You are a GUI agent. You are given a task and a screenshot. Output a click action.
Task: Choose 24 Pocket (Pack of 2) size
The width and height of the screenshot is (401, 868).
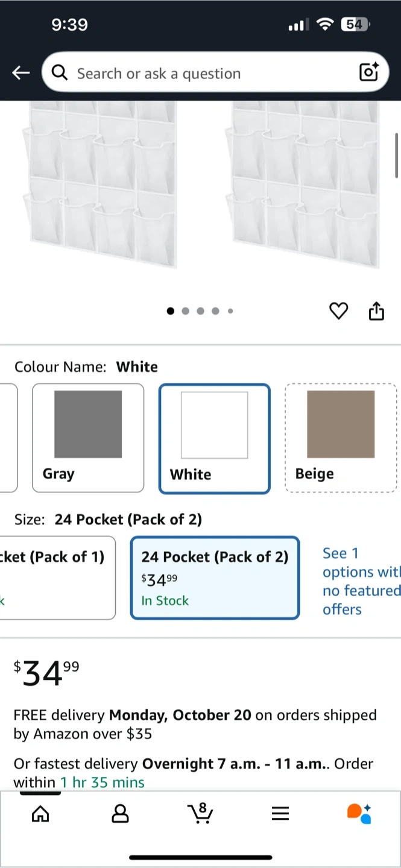point(215,577)
